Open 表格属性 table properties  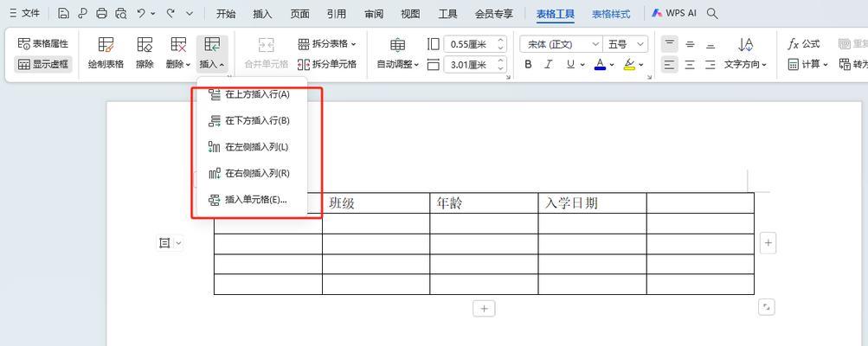tap(43, 44)
